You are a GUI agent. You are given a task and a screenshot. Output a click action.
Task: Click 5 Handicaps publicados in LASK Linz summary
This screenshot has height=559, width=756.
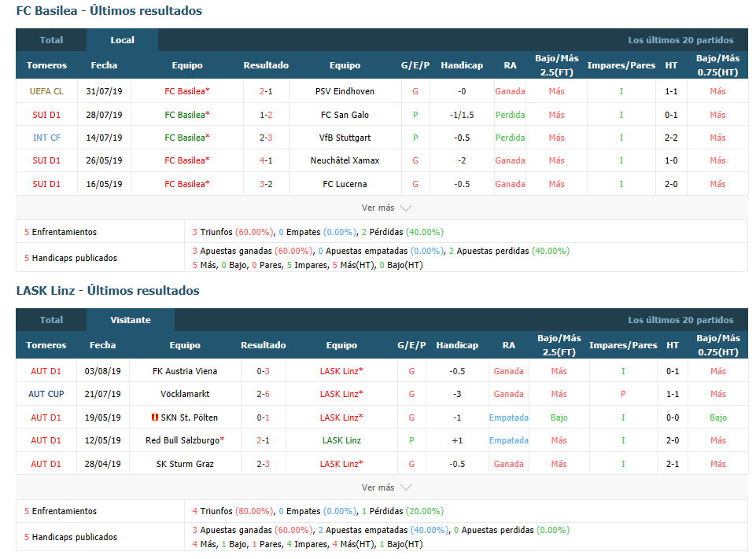[70, 537]
